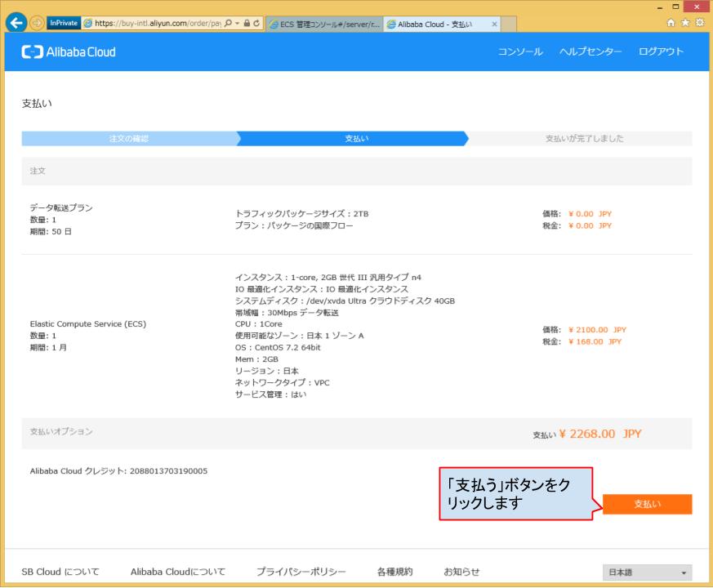Click トラフィックパッケージサイズ：2TB text
713x588 pixels.
coord(302,214)
